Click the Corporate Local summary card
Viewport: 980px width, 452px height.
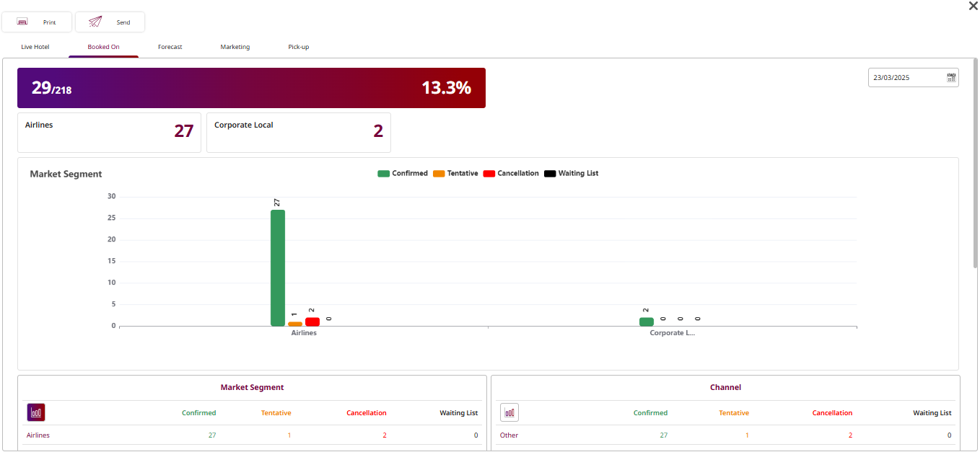(298, 132)
